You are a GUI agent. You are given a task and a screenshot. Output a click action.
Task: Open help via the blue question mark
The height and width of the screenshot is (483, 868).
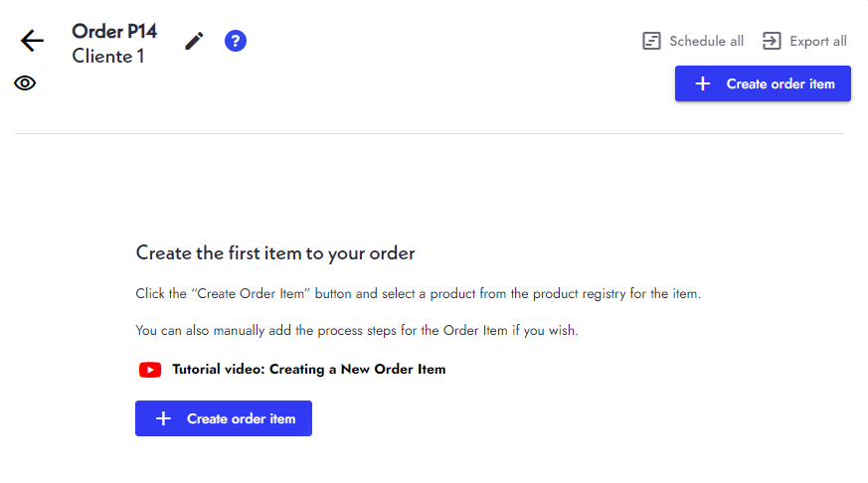tap(236, 41)
